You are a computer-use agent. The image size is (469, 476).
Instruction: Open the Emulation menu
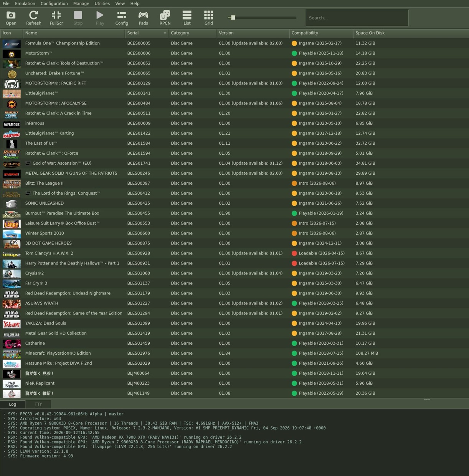click(x=25, y=3)
